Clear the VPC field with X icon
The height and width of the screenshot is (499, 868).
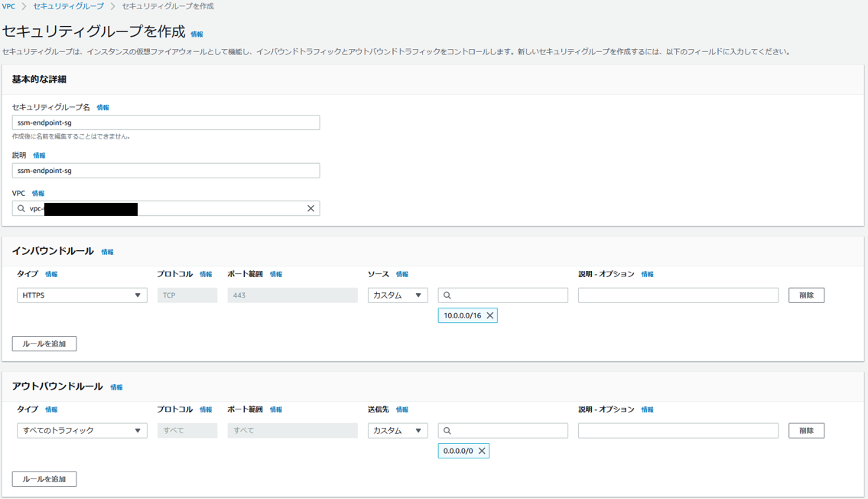point(310,208)
